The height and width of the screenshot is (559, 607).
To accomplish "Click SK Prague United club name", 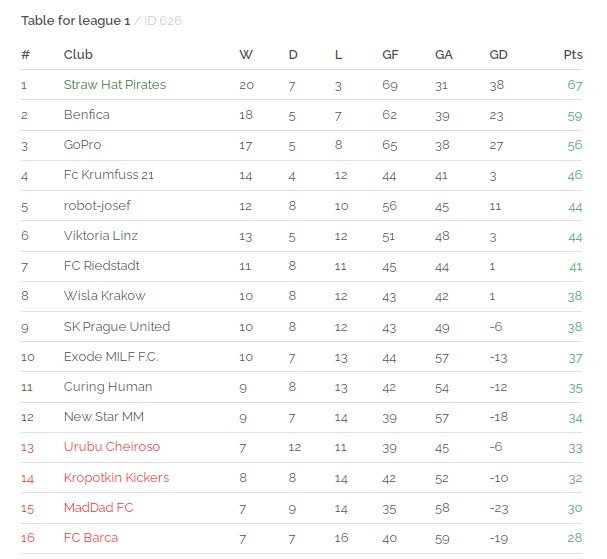I will pos(117,326).
